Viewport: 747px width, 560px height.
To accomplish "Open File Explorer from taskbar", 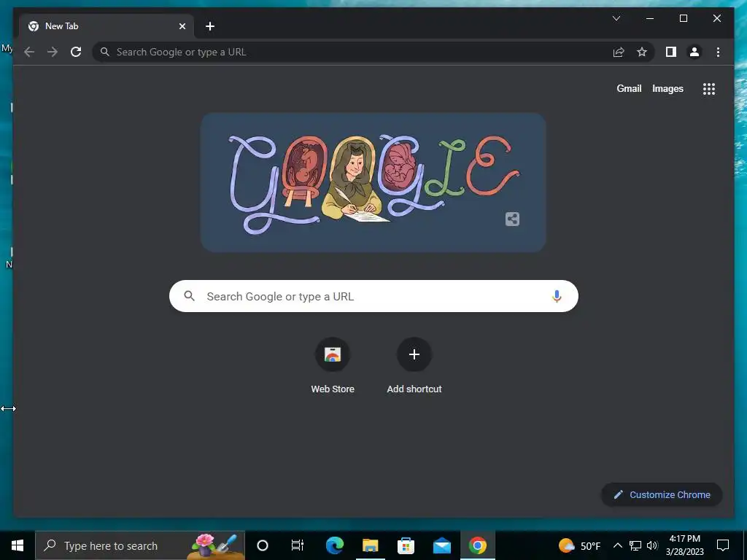I will tap(370, 545).
